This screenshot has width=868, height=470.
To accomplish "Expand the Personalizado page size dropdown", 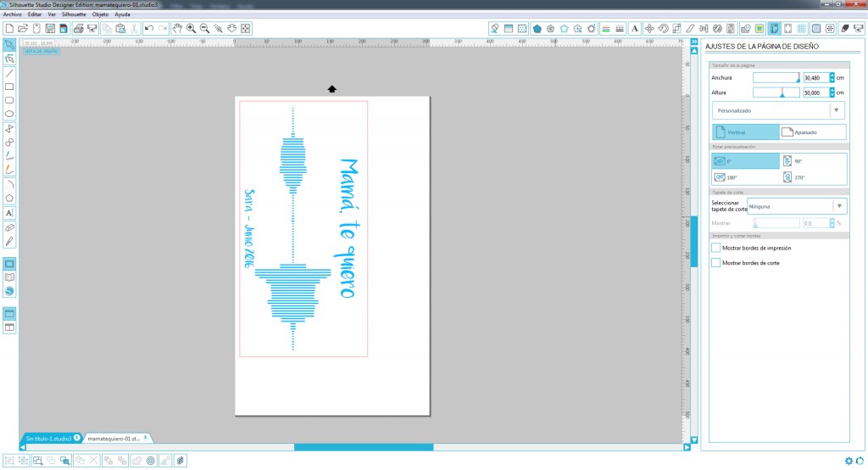I will tap(778, 110).
